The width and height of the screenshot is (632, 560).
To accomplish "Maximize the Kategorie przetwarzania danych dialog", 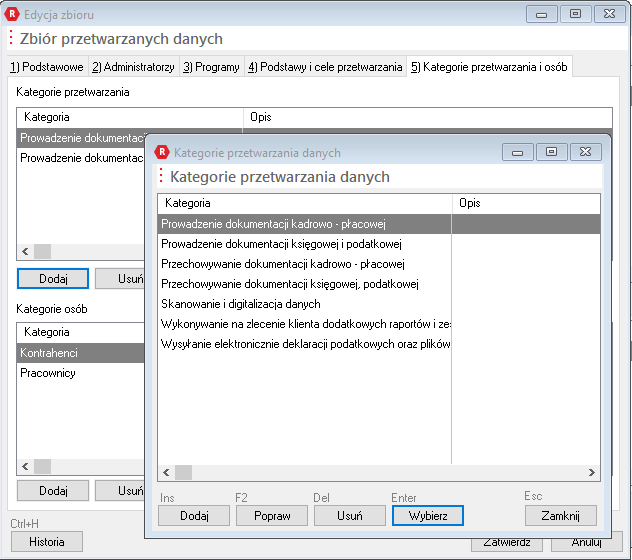I will coord(550,152).
